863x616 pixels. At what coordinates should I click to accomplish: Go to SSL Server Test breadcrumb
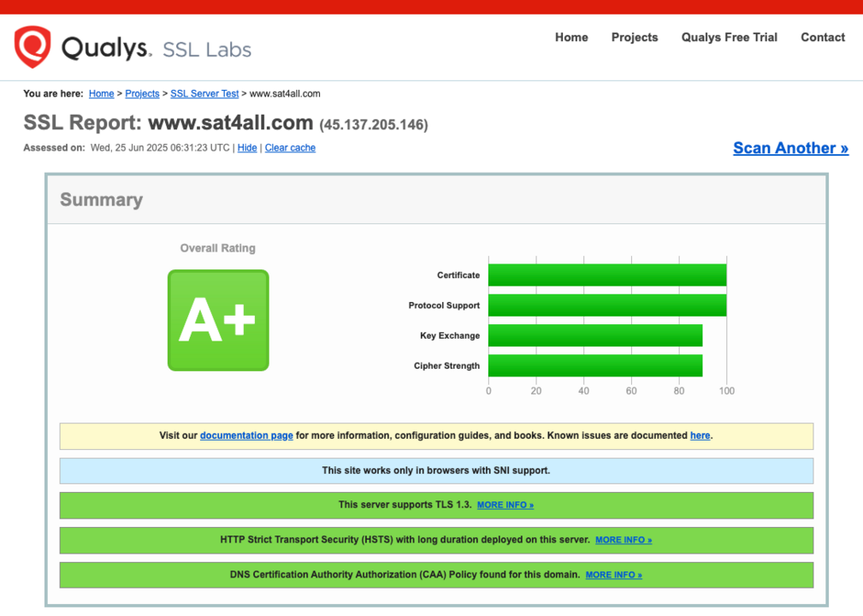coord(204,94)
